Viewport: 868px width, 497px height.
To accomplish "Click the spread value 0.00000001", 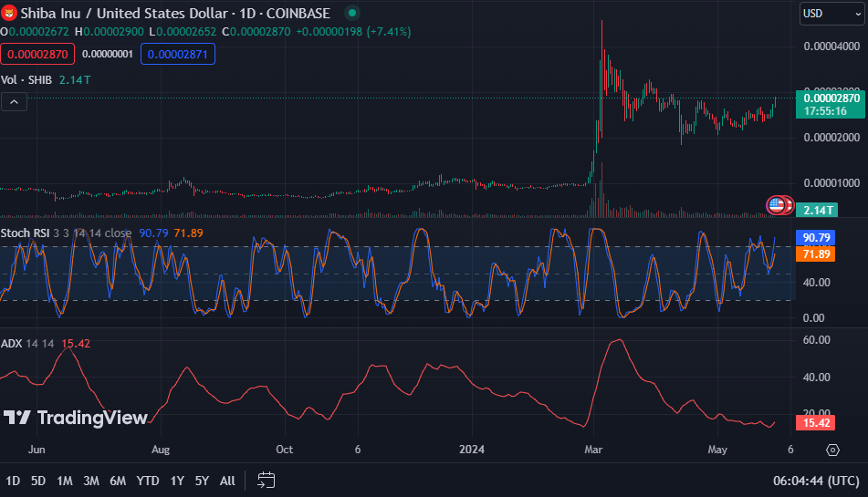I will tap(108, 54).
